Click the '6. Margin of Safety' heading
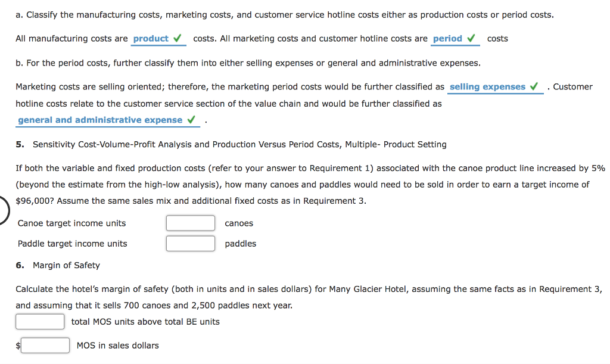Viewport: 610px width, 364px height. (58, 265)
